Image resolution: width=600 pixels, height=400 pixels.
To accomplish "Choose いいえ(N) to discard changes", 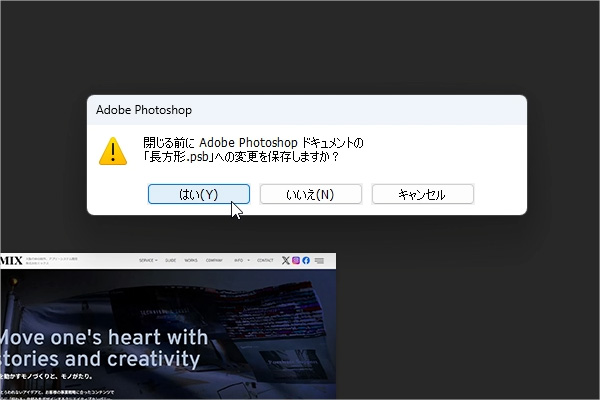I will coord(311,194).
